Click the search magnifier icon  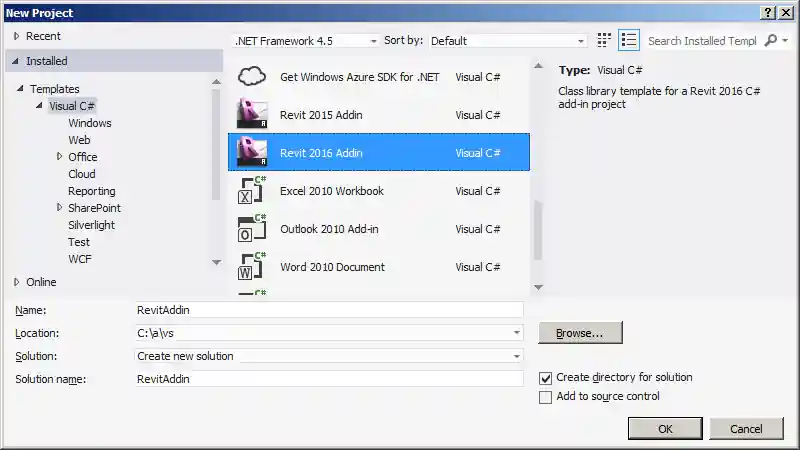coord(770,41)
